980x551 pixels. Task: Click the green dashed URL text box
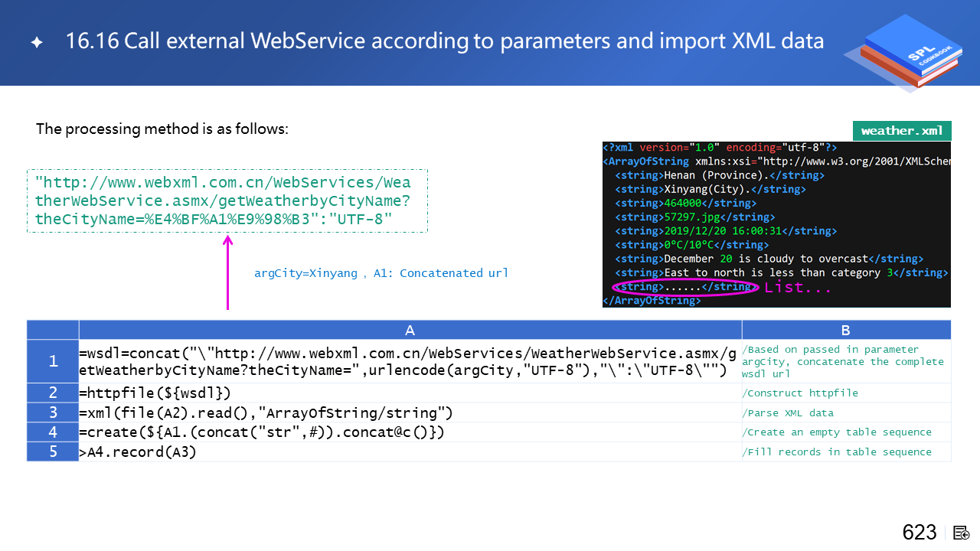227,201
